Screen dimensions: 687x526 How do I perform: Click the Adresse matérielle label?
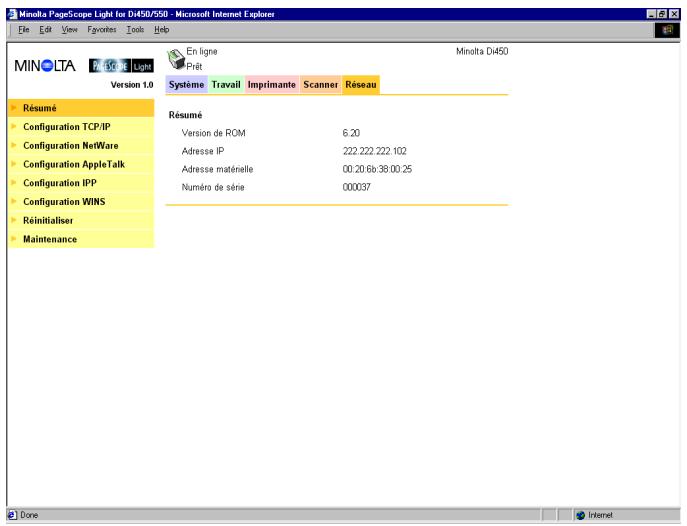tap(217, 169)
